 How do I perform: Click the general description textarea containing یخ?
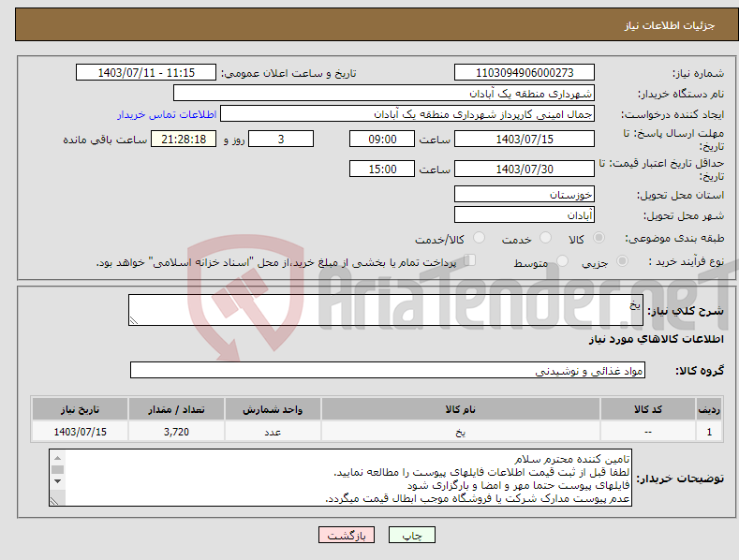coord(386,310)
